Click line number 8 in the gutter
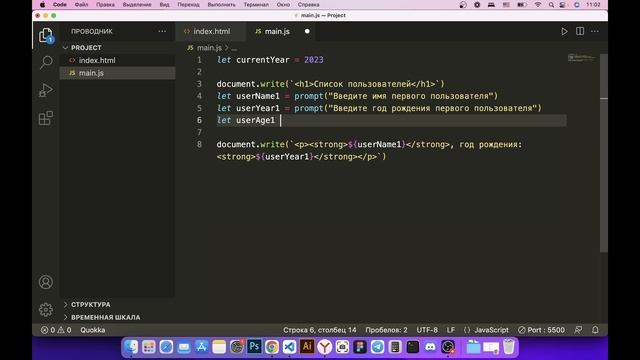 (199, 144)
